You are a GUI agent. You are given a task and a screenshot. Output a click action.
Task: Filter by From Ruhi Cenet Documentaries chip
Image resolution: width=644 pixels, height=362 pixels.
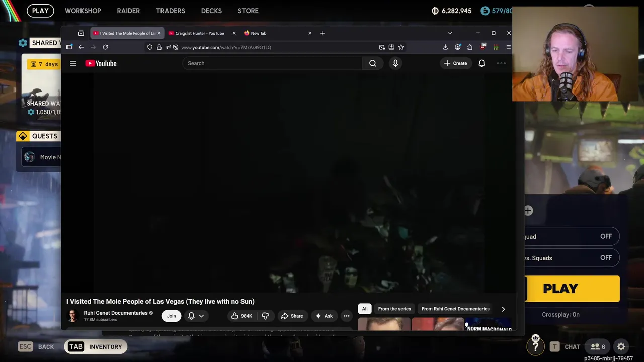tap(455, 309)
